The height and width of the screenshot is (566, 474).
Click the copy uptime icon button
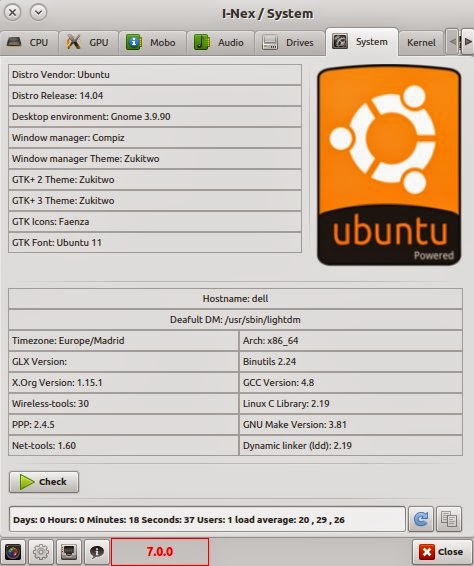pyautogui.click(x=449, y=519)
